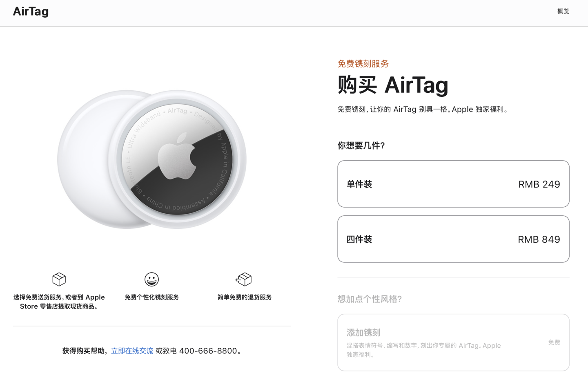Image resolution: width=588 pixels, height=378 pixels.
Task: Click the 免费镌刻服务 orange label
Action: pyautogui.click(x=363, y=64)
